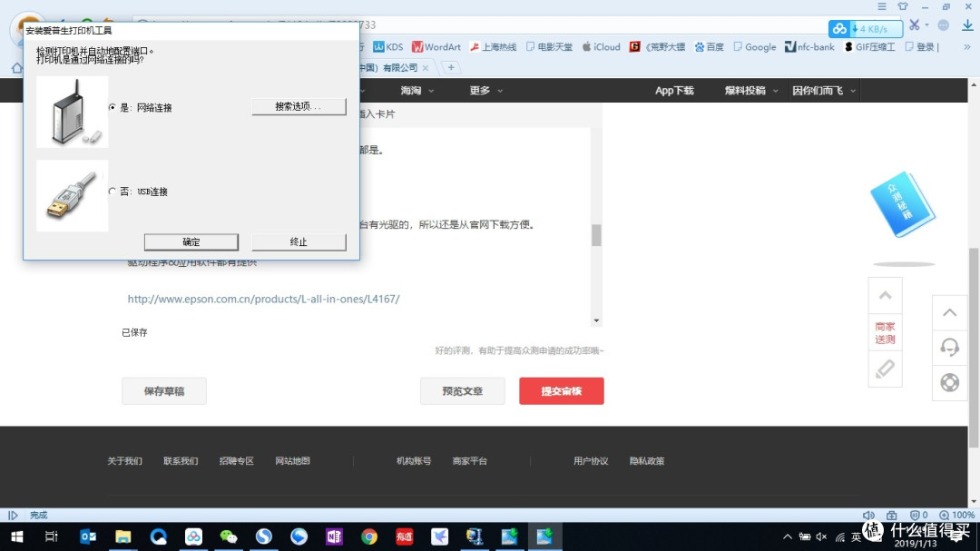
Task: Open the browser skin shirt icon
Action: click(x=903, y=6)
